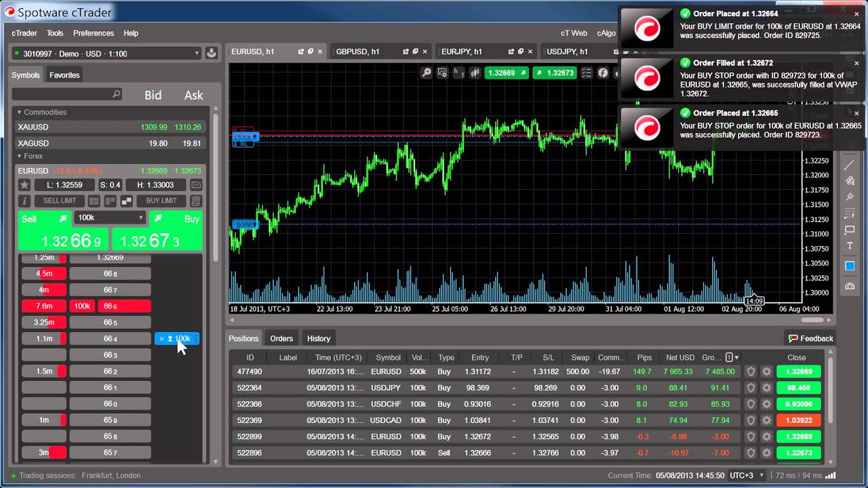Switch to the Favorites tab

coord(64,75)
